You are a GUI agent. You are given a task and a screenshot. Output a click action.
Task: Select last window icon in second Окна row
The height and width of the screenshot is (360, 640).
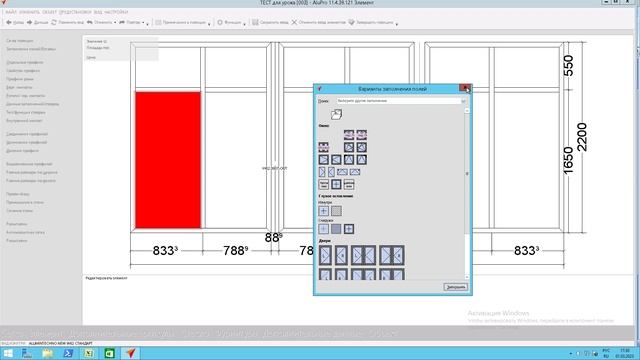coord(362,147)
